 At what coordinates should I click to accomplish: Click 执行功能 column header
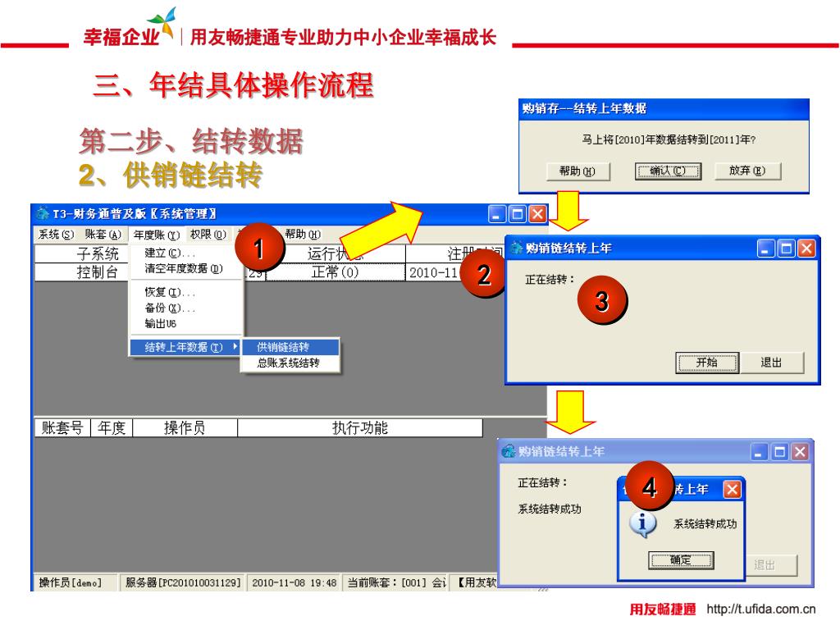click(x=360, y=428)
